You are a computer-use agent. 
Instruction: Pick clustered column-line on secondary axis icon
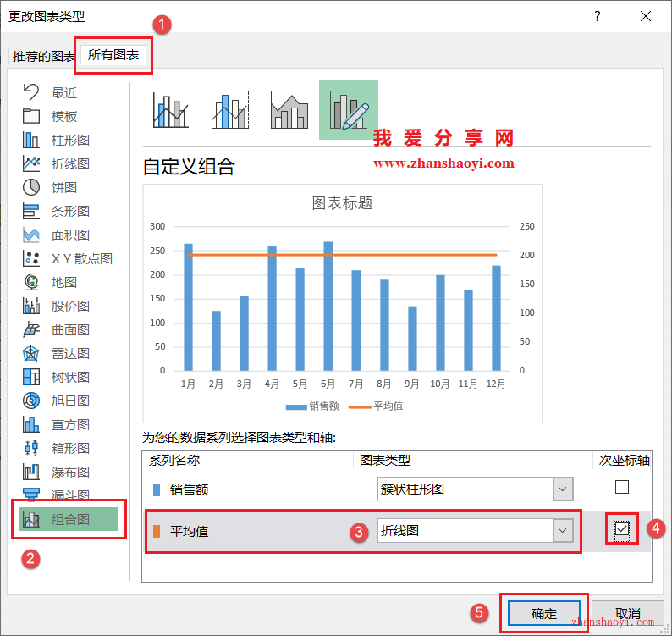230,110
